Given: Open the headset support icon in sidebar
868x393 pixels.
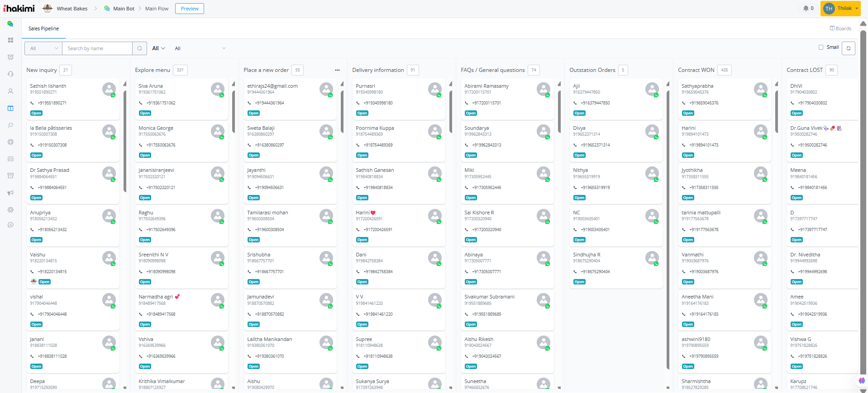Looking at the screenshot, I should click(x=10, y=74).
